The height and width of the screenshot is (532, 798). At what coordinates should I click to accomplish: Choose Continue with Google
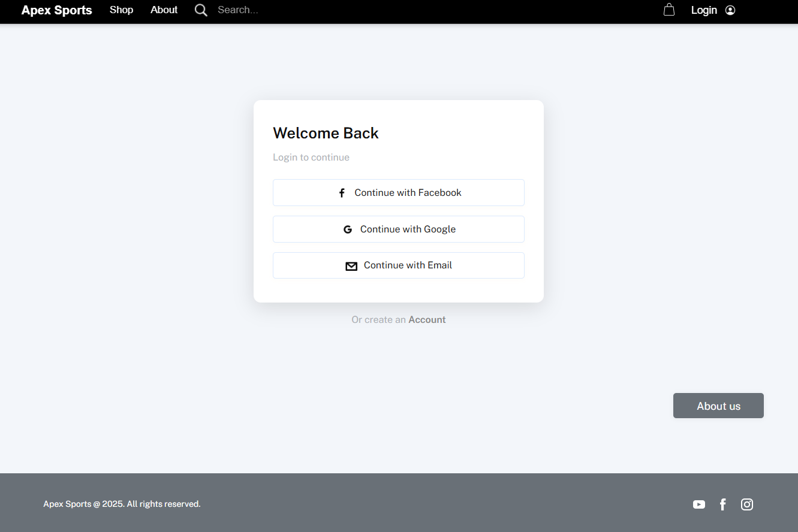click(399, 229)
